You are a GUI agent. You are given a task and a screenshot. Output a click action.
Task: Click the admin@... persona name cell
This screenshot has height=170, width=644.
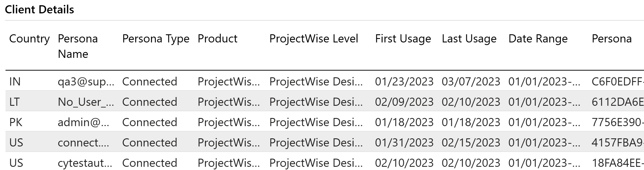pyautogui.click(x=83, y=122)
